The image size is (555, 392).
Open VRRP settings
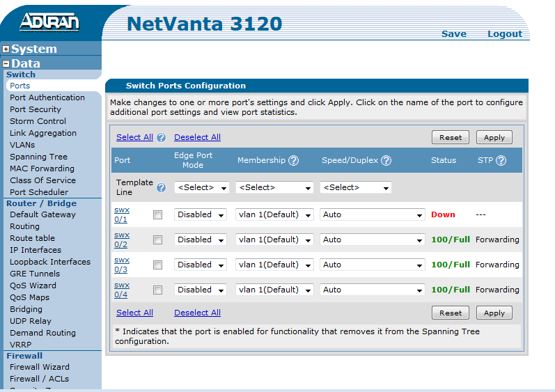click(x=20, y=345)
